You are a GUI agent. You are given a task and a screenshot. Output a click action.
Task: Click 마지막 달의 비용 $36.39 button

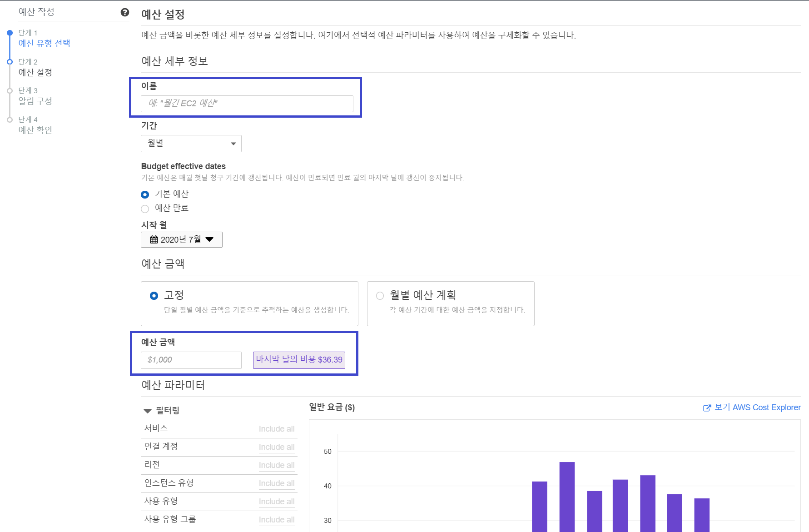pos(299,360)
